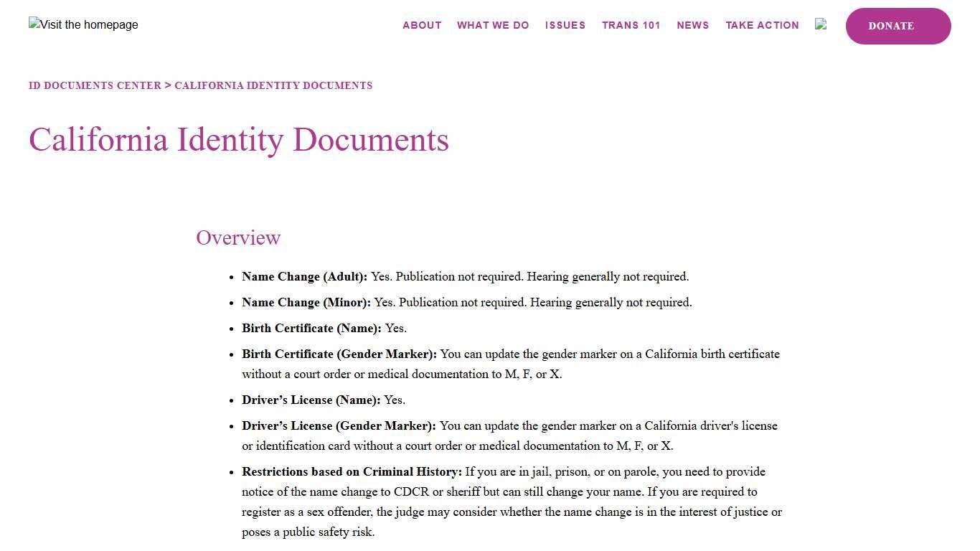Click the California Identity Documents page heading

[238, 140]
